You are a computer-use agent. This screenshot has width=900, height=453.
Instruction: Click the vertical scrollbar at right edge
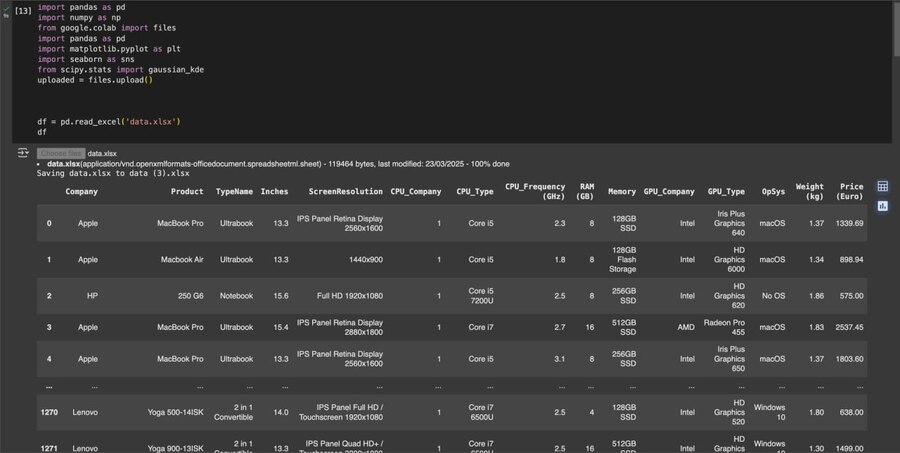896,29
